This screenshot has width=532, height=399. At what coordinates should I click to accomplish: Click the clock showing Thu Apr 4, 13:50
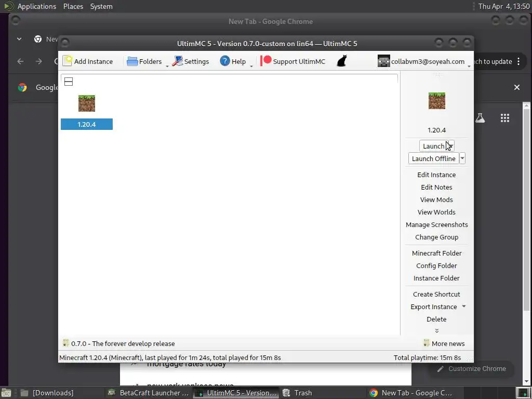coord(504,6)
